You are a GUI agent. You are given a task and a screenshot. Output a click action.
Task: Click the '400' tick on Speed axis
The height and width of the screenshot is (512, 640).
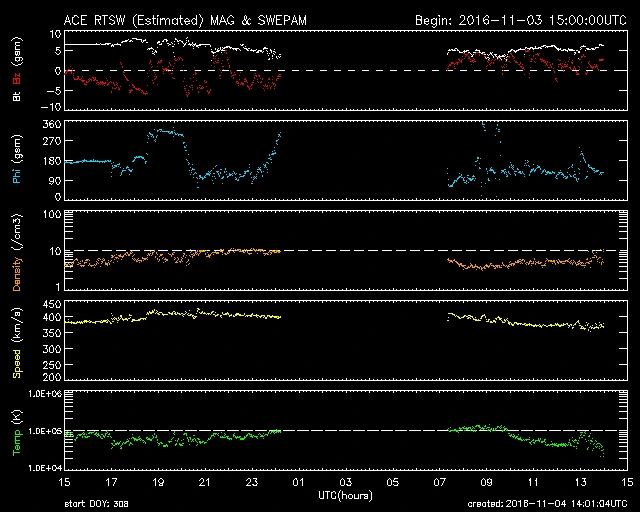pos(52,317)
